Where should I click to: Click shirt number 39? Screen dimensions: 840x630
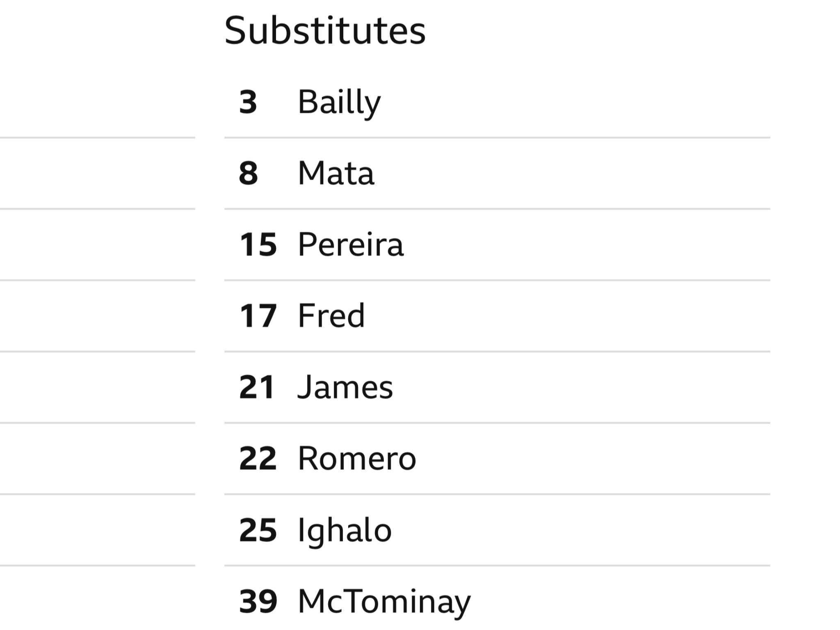[x=258, y=601]
